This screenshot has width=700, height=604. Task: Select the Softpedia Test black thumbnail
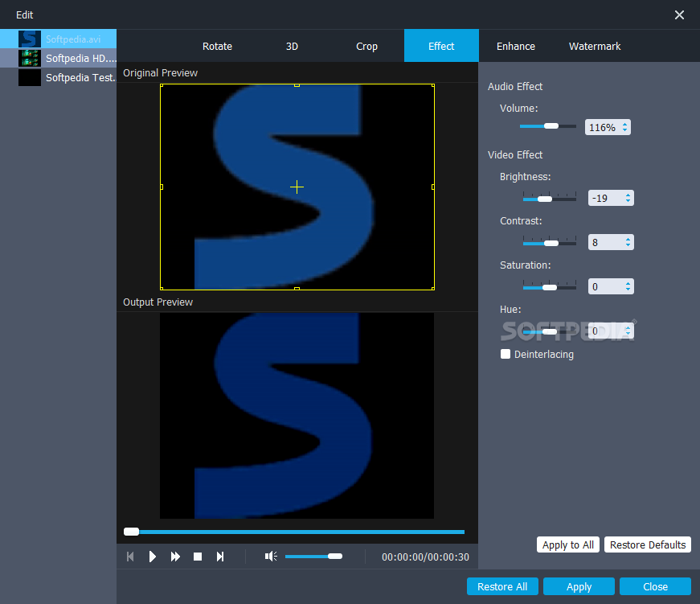coord(30,77)
